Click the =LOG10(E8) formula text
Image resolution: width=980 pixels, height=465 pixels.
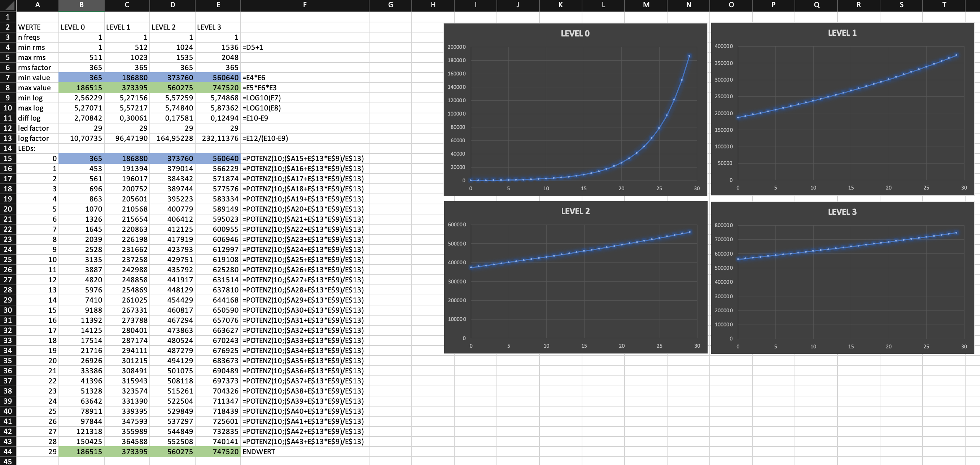click(x=262, y=108)
